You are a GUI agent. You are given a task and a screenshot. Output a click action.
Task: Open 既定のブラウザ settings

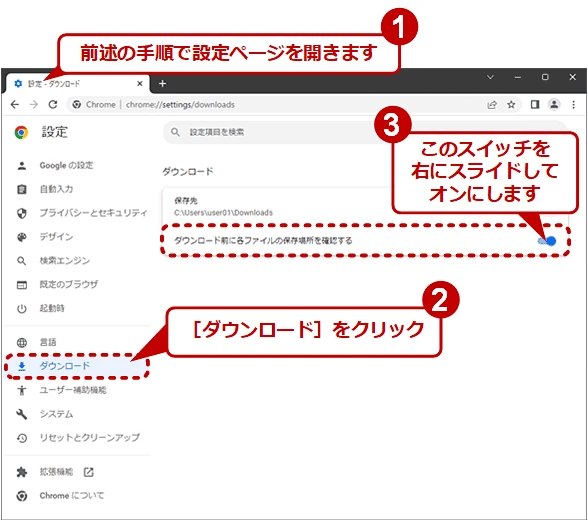pyautogui.click(x=77, y=284)
